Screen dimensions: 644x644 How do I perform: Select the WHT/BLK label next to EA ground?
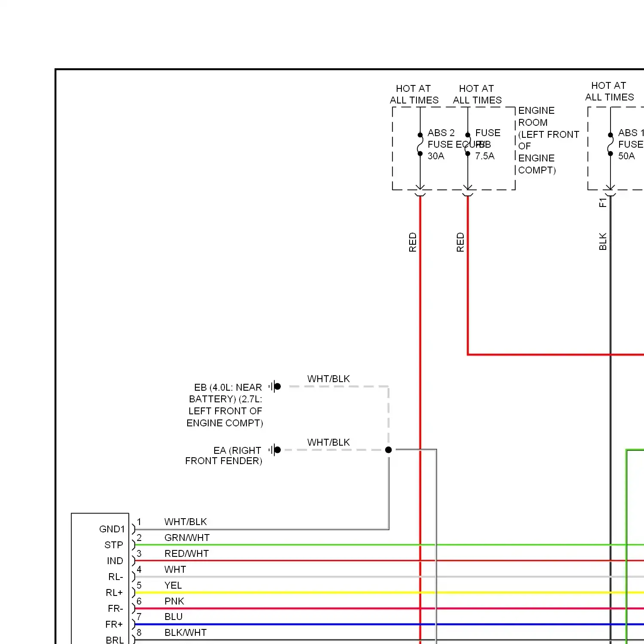328,442
